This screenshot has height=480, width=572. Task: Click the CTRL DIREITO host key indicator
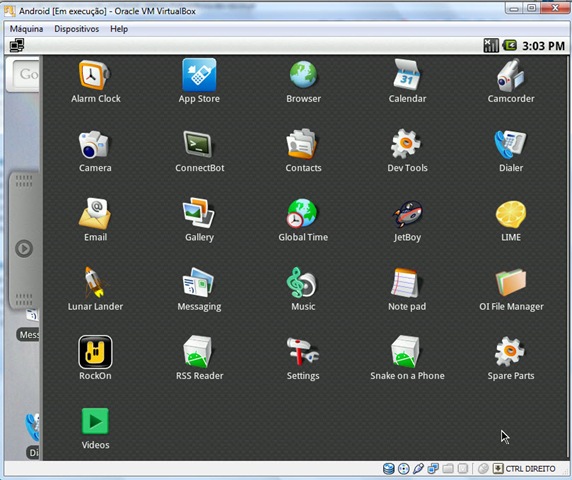coord(530,469)
